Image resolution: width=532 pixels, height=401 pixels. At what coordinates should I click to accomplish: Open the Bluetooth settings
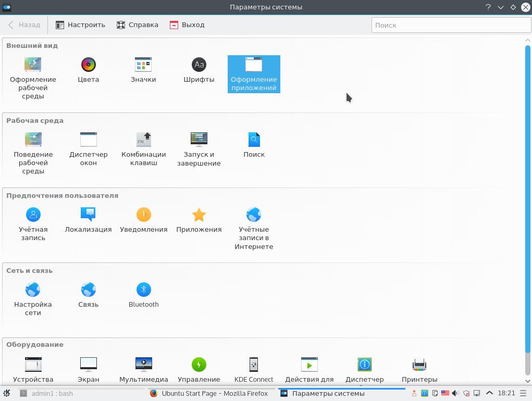(x=143, y=295)
